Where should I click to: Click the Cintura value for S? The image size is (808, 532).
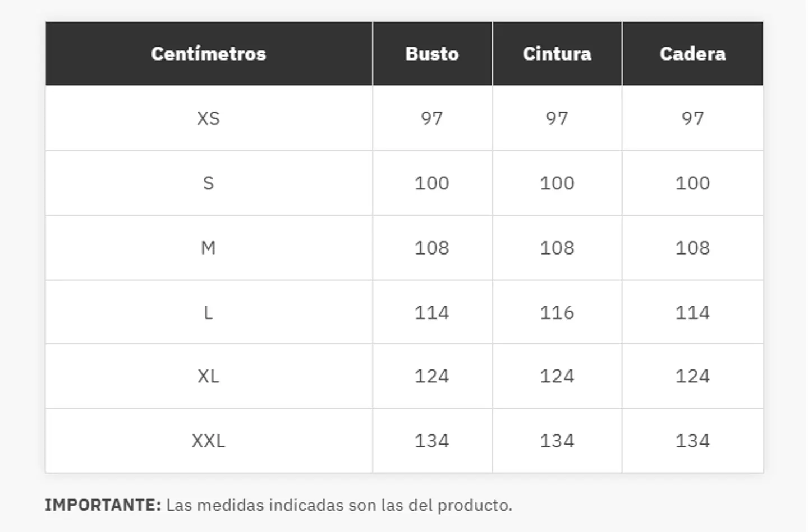[557, 183]
